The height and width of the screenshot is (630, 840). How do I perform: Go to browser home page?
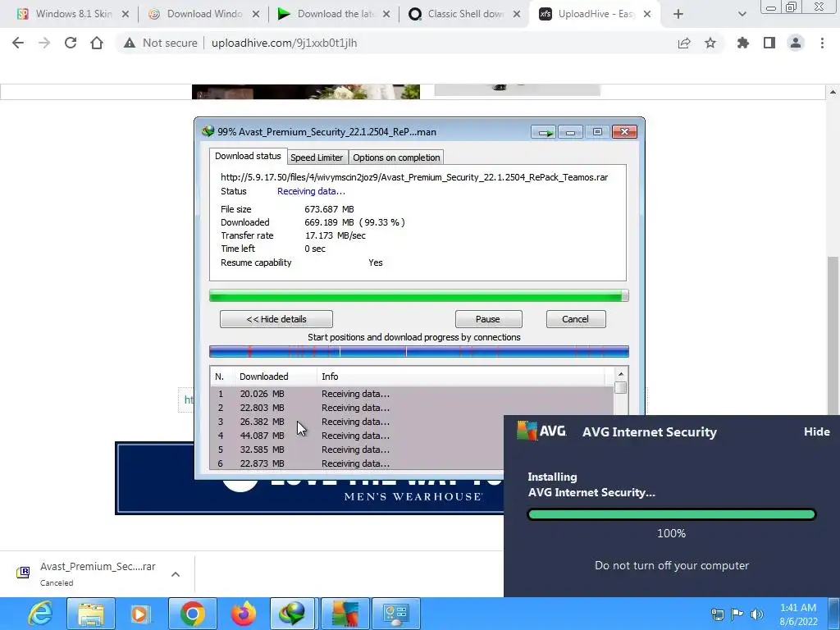pos(97,43)
